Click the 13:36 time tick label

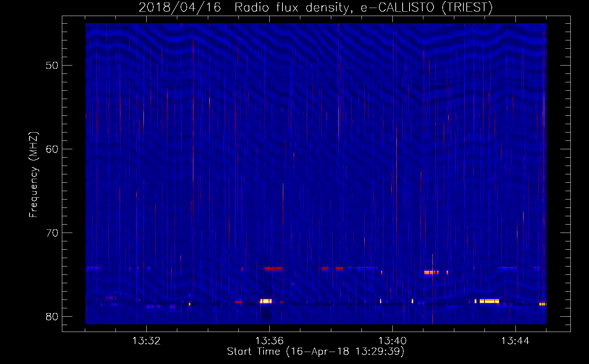pos(269,341)
